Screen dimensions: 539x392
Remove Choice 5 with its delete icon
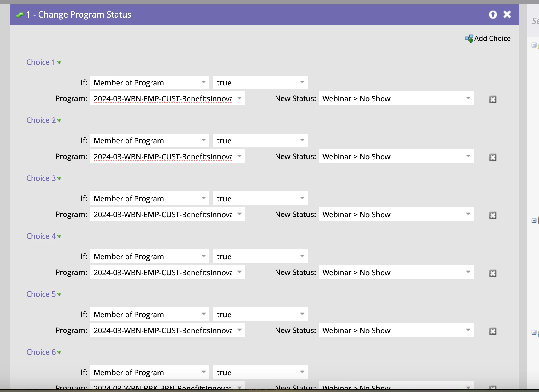pos(492,331)
